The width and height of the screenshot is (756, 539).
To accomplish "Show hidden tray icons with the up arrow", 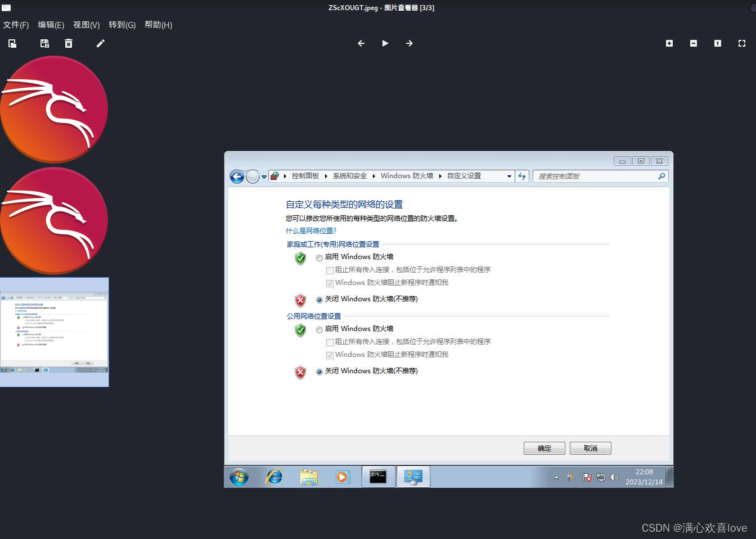I will click(x=557, y=477).
